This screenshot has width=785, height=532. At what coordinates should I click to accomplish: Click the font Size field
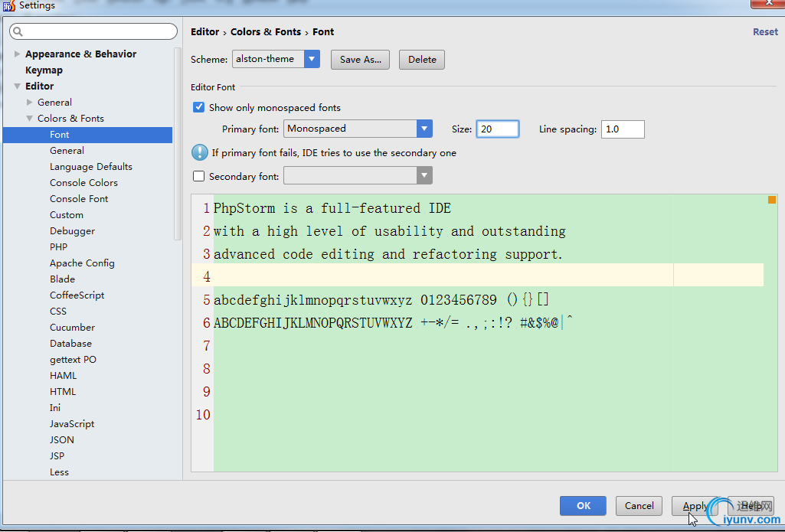click(x=498, y=129)
